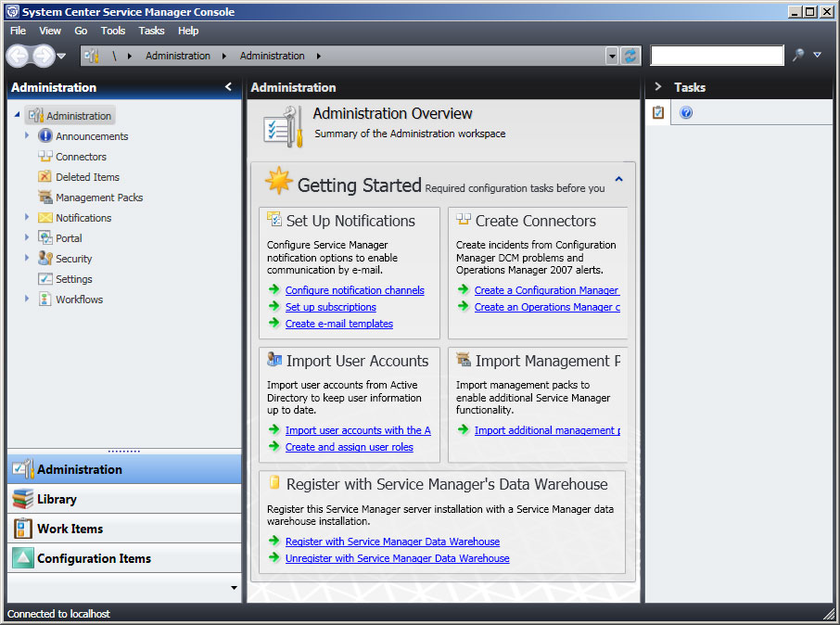Select the Settings checkmark icon
This screenshot has height=625, width=840.
pyautogui.click(x=45, y=279)
